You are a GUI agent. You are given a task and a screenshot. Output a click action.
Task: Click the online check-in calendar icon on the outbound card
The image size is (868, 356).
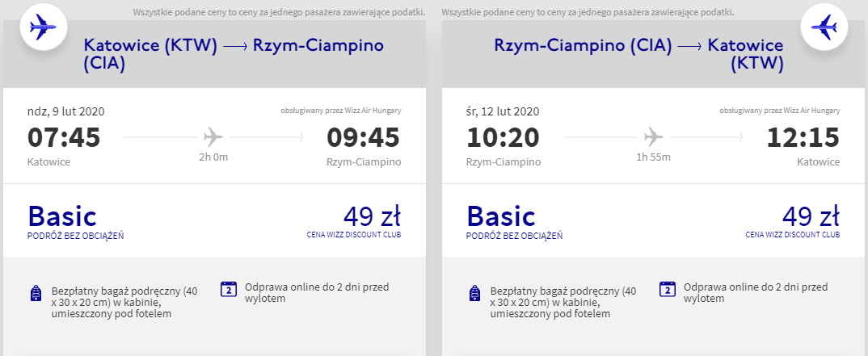[x=229, y=289]
